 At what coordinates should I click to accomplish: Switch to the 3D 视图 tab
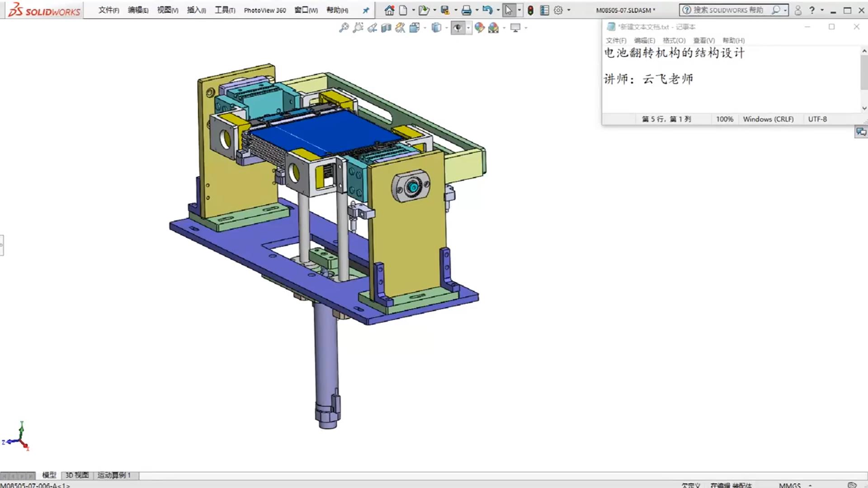coord(77,475)
